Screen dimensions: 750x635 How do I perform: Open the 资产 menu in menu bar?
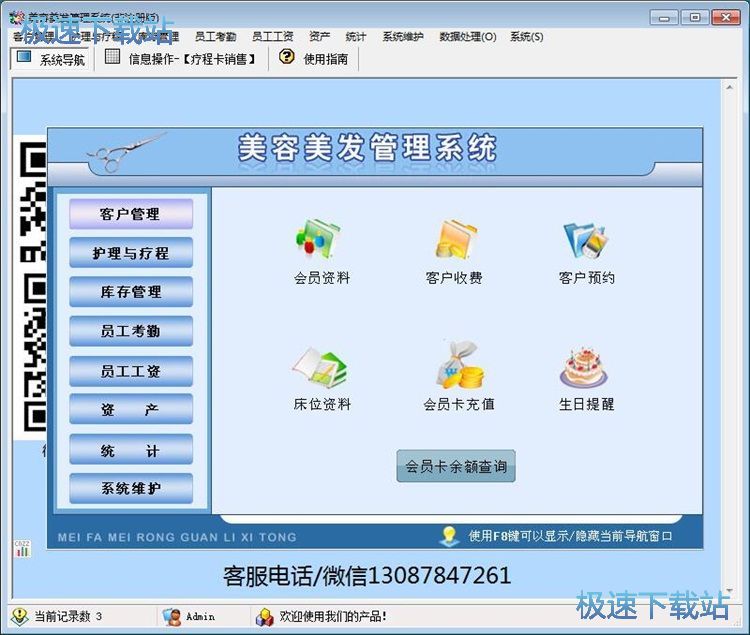[320, 36]
